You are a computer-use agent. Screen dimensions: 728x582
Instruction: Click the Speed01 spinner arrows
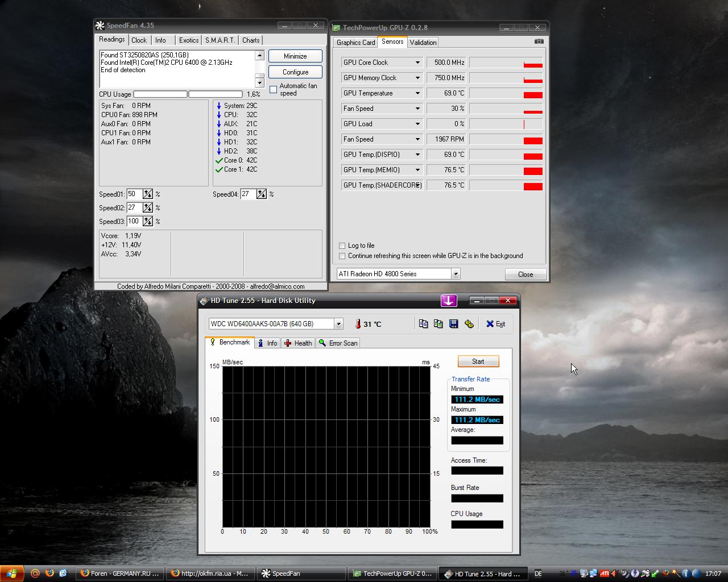148,194
